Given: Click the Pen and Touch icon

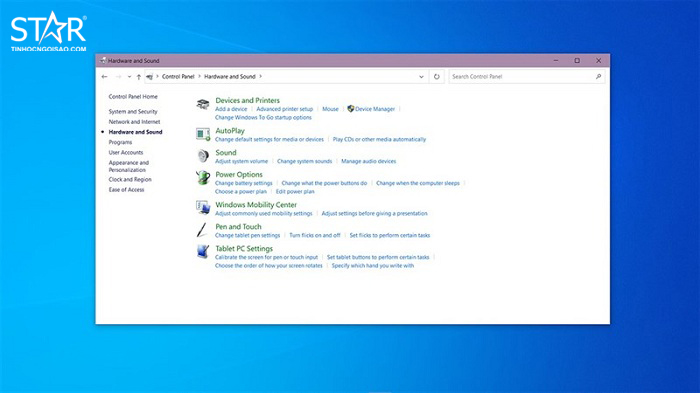Looking at the screenshot, I should [202, 230].
